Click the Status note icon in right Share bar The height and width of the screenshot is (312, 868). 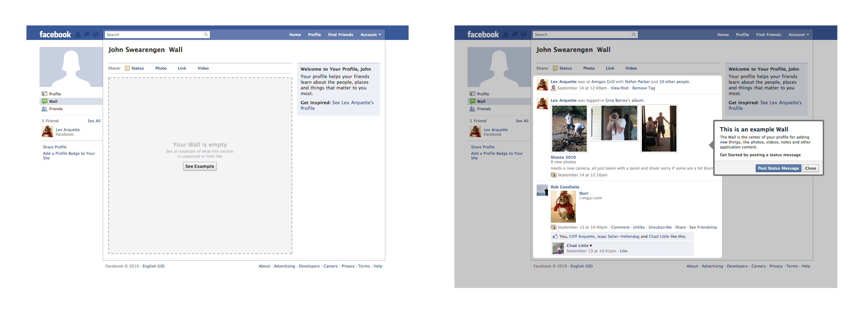(555, 68)
